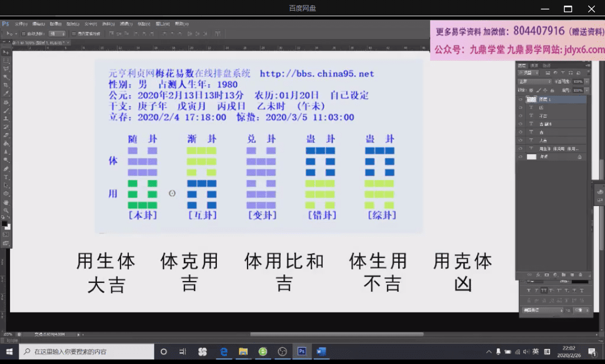
Task: Pick the Zoom tool in the toolbox
Action: click(6, 210)
